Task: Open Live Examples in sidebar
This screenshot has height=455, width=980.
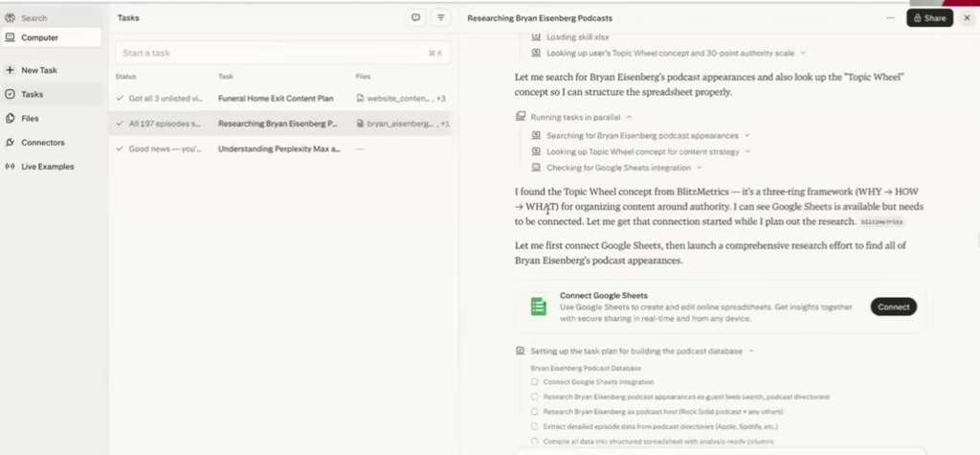Action: click(10, 166)
